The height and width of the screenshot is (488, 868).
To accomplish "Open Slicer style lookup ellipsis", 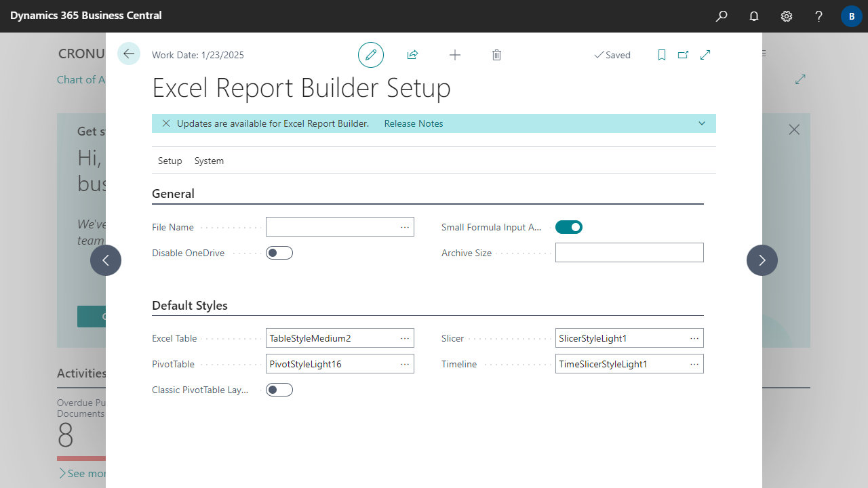I will click(694, 338).
